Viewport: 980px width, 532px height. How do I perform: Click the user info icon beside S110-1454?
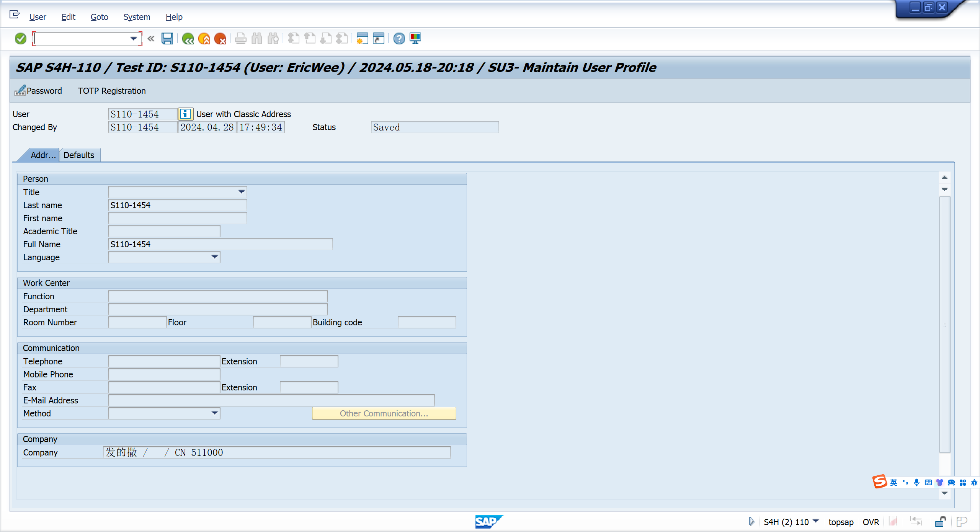185,114
